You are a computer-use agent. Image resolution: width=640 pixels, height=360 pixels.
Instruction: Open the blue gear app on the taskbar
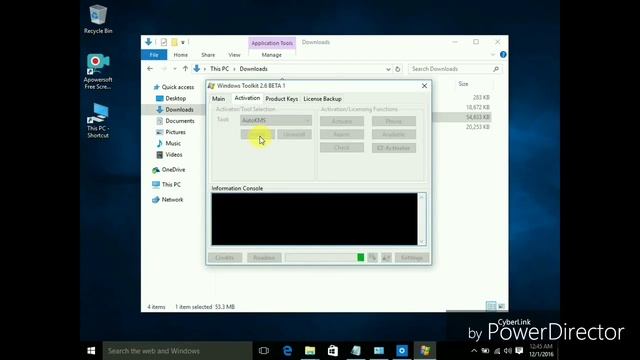pos(402,351)
